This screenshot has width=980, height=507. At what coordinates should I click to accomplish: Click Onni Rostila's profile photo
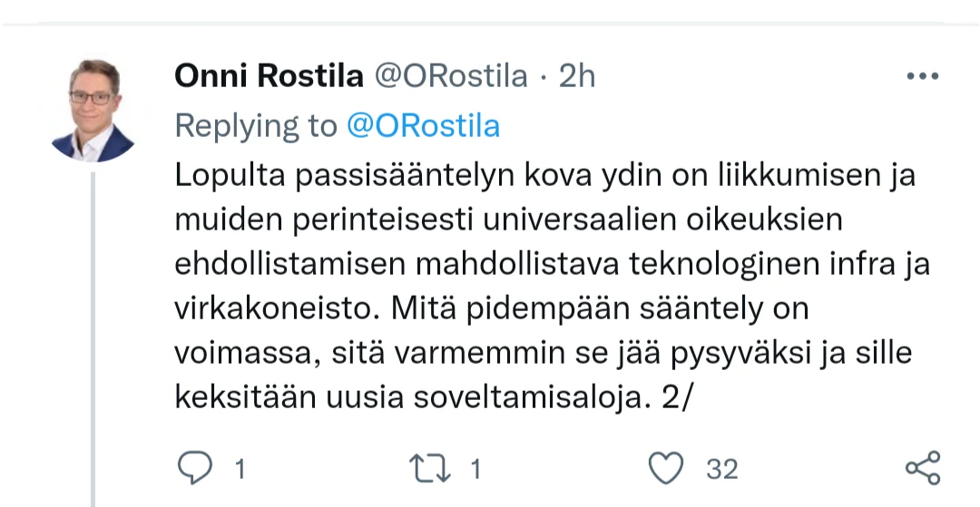(x=93, y=111)
